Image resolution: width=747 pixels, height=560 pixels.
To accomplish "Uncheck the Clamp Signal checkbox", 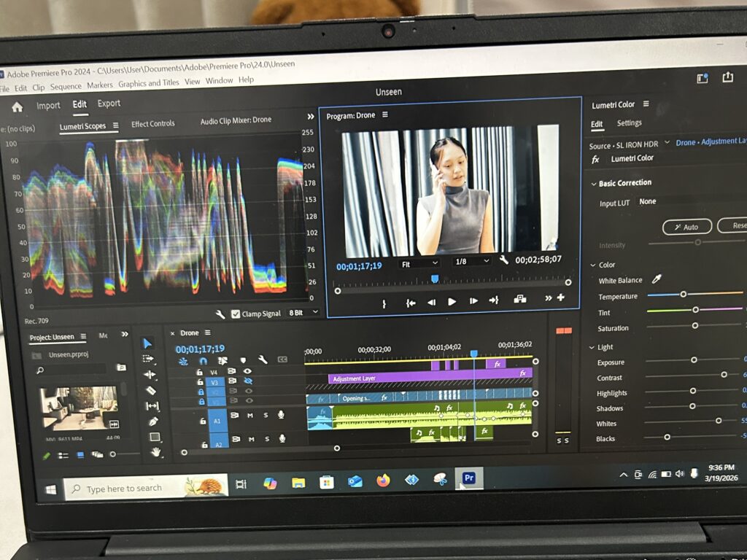I will coord(235,314).
